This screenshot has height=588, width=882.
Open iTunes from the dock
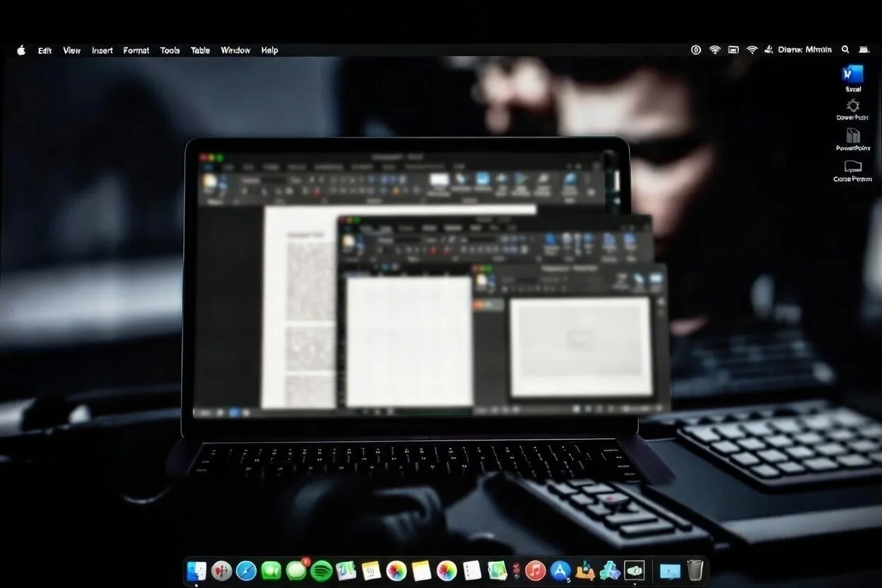534,570
